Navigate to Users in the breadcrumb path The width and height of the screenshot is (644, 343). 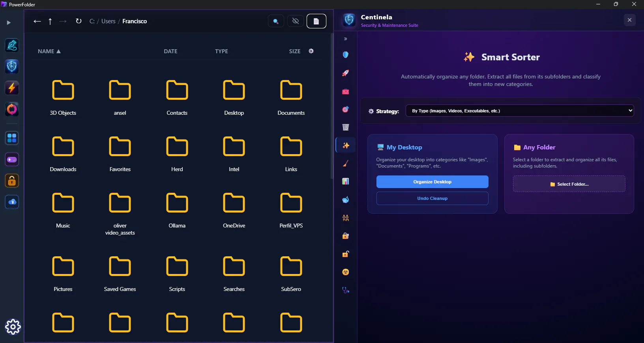pos(109,21)
